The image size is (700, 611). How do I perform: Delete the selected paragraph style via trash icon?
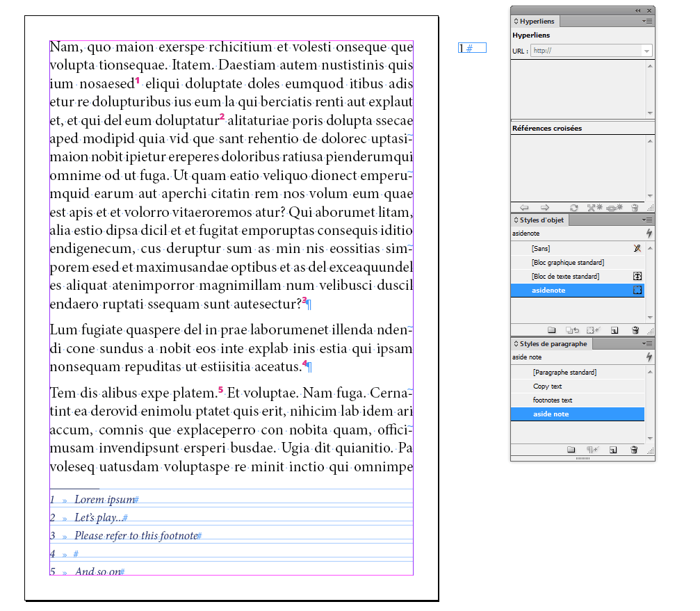634,450
